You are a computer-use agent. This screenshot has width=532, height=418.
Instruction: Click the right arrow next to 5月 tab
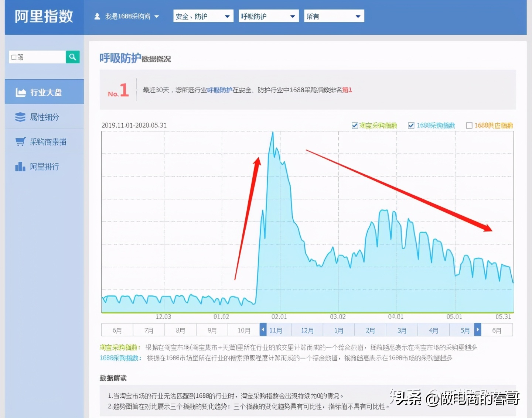click(477, 330)
